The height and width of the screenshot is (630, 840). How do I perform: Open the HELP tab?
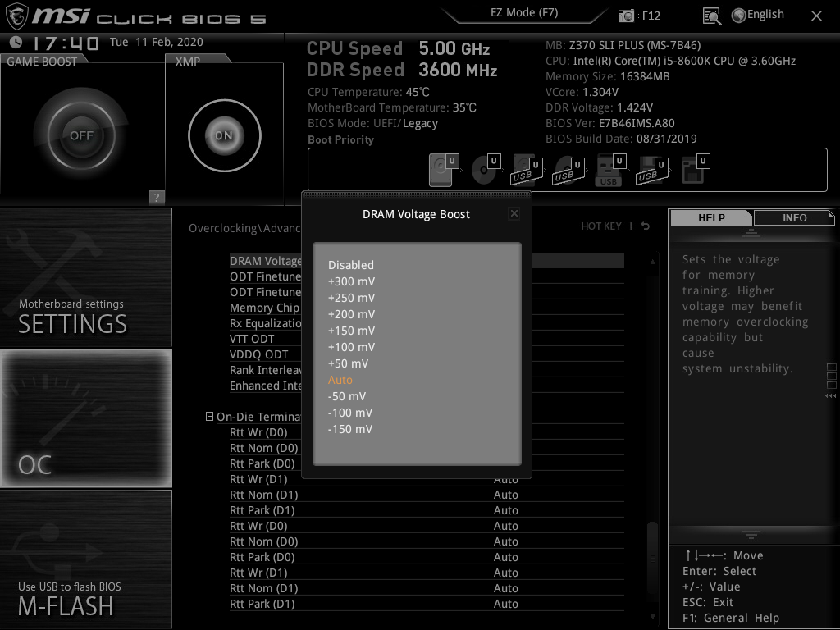point(711,217)
